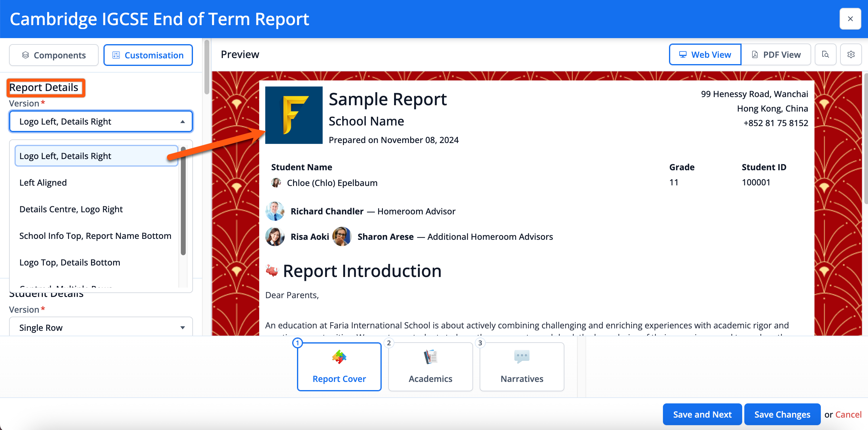Choose Details Centre, Logo Right option
The width and height of the screenshot is (868, 430).
pyautogui.click(x=71, y=209)
